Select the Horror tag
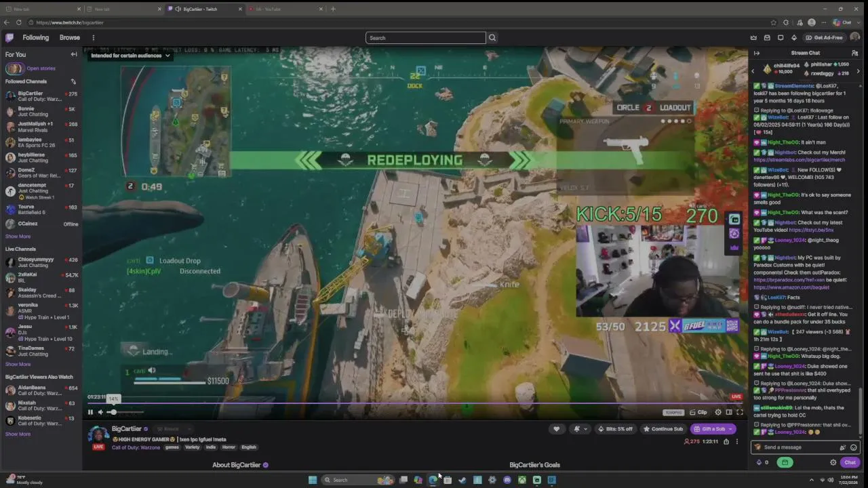This screenshot has width=868, height=488. click(x=229, y=447)
